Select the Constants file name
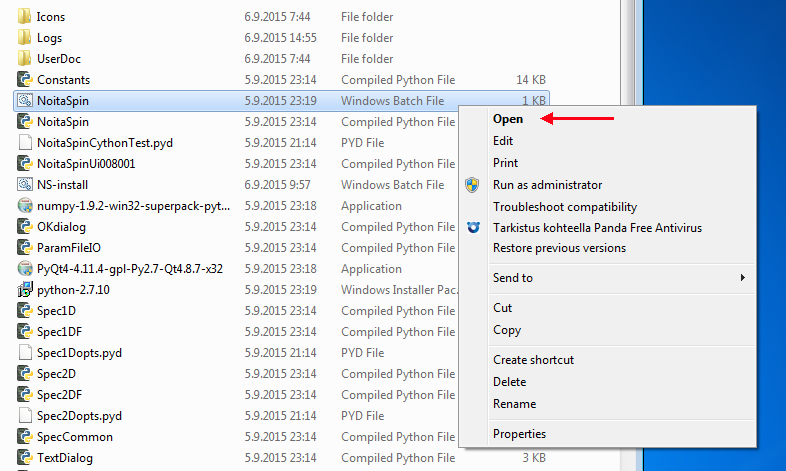Image resolution: width=786 pixels, height=471 pixels. click(x=63, y=80)
